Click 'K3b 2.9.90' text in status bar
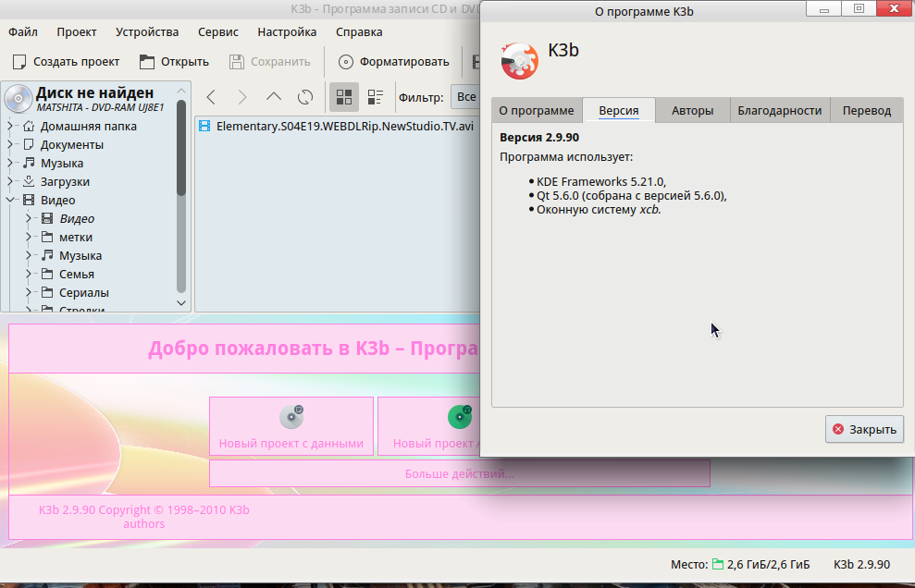This screenshot has height=588, width=915. pos(862,564)
